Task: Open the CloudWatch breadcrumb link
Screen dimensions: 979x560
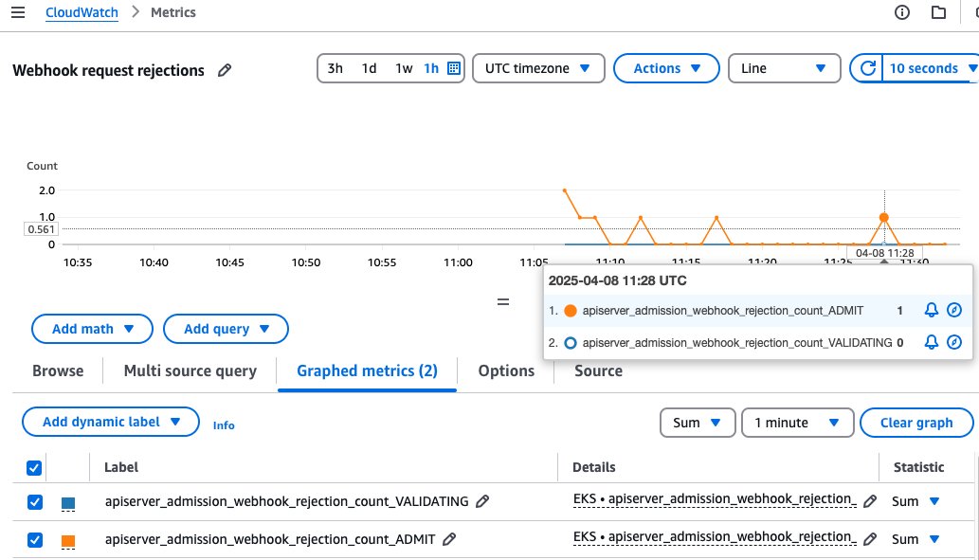Action: coord(82,11)
